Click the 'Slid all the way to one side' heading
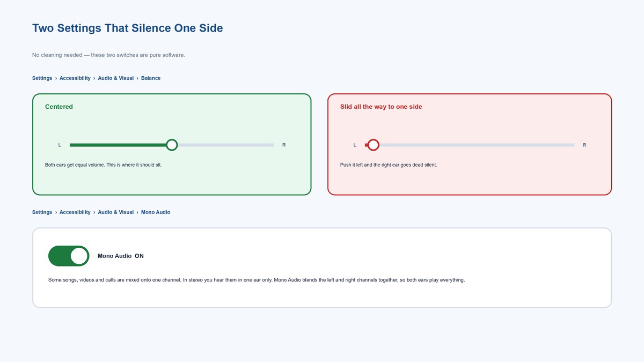The width and height of the screenshot is (644, 362). tap(381, 107)
